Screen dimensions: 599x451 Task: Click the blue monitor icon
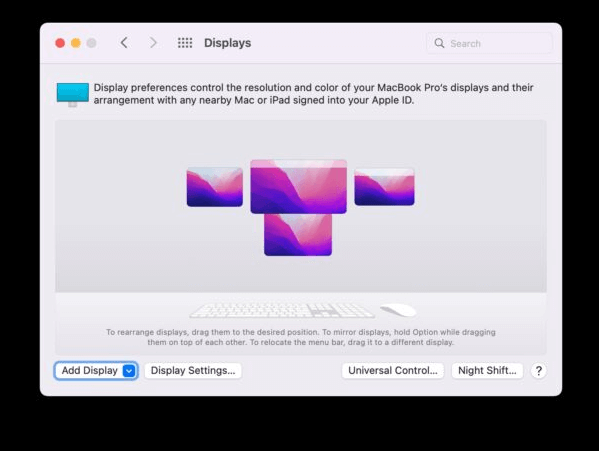pyautogui.click(x=73, y=94)
